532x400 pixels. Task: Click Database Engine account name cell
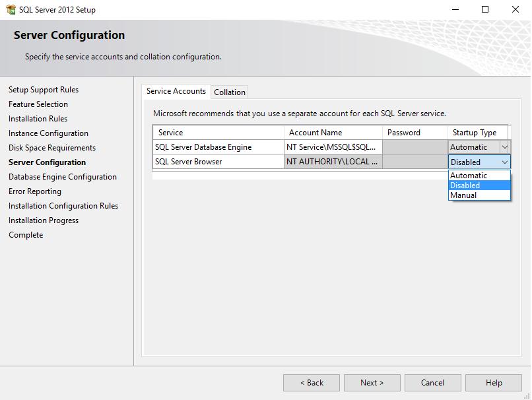coord(333,147)
